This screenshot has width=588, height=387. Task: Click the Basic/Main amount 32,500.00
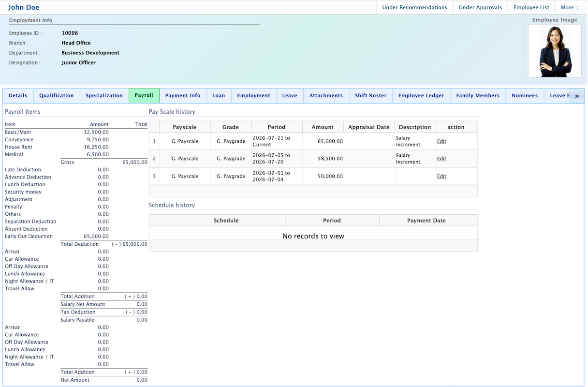click(x=96, y=132)
